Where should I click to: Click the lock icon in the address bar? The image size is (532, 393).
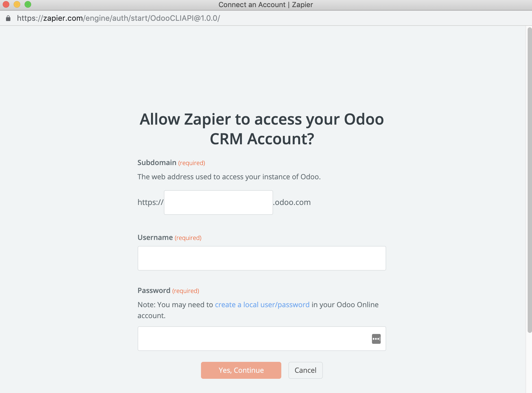point(8,18)
